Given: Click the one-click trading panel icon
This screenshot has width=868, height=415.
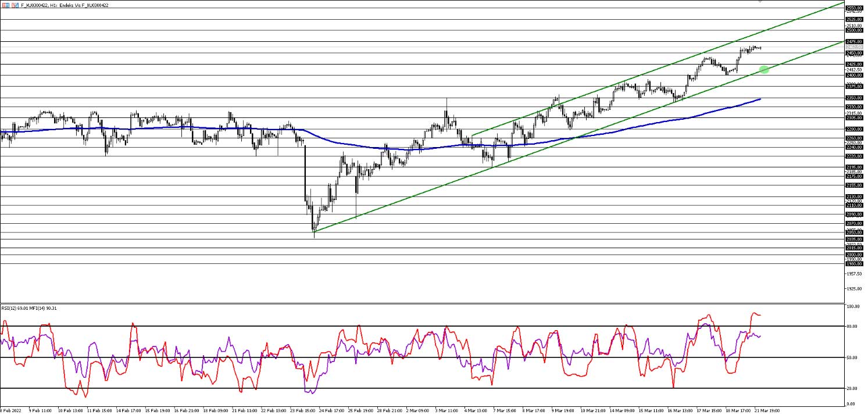Looking at the screenshot, I should [15, 5].
